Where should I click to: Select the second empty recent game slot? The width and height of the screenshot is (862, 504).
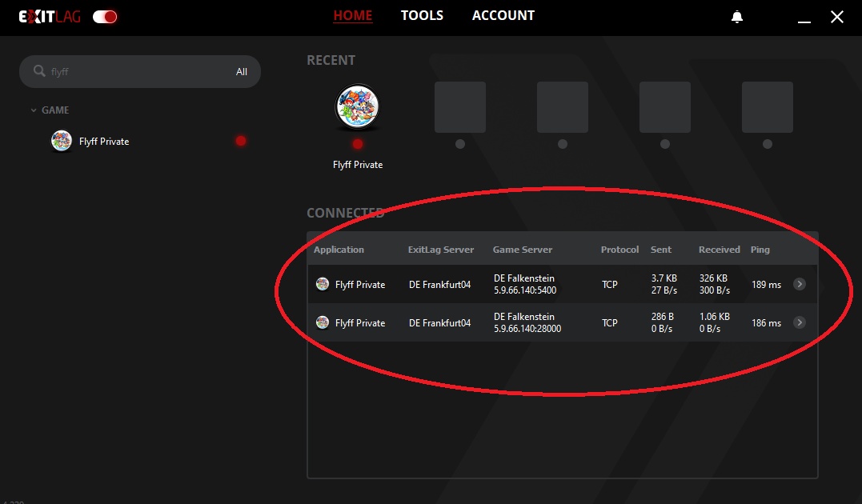click(563, 107)
